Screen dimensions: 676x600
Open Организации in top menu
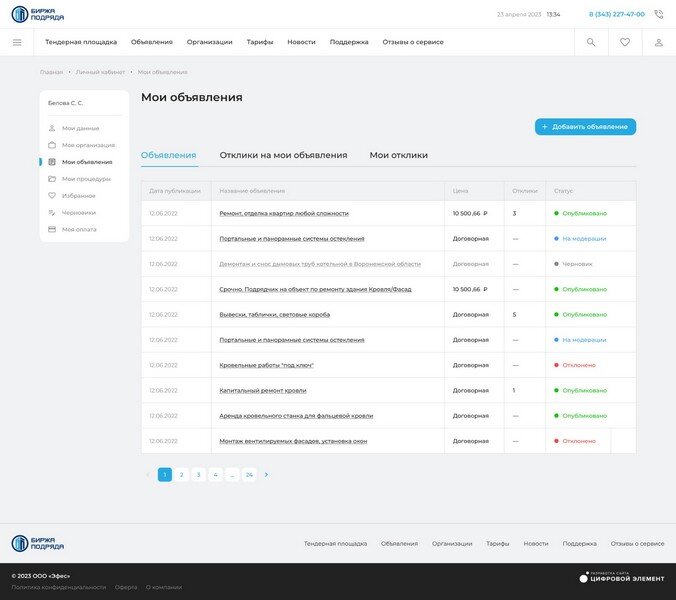(x=210, y=42)
